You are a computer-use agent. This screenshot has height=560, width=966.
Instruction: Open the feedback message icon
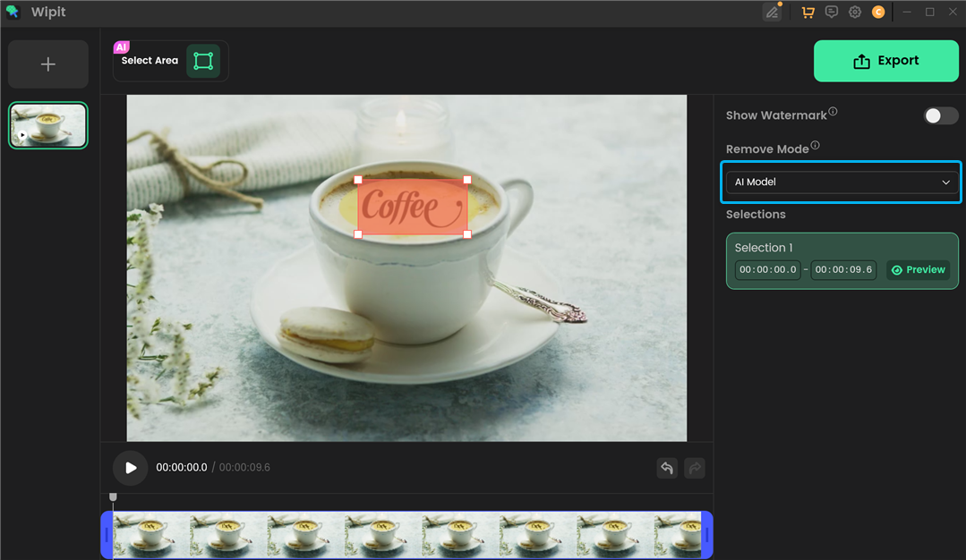pos(831,12)
